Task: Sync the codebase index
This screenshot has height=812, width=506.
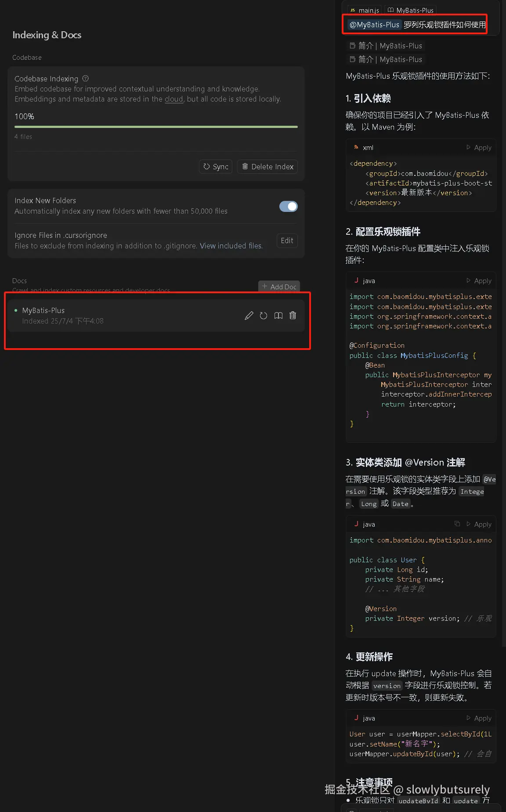Action: 216,167
